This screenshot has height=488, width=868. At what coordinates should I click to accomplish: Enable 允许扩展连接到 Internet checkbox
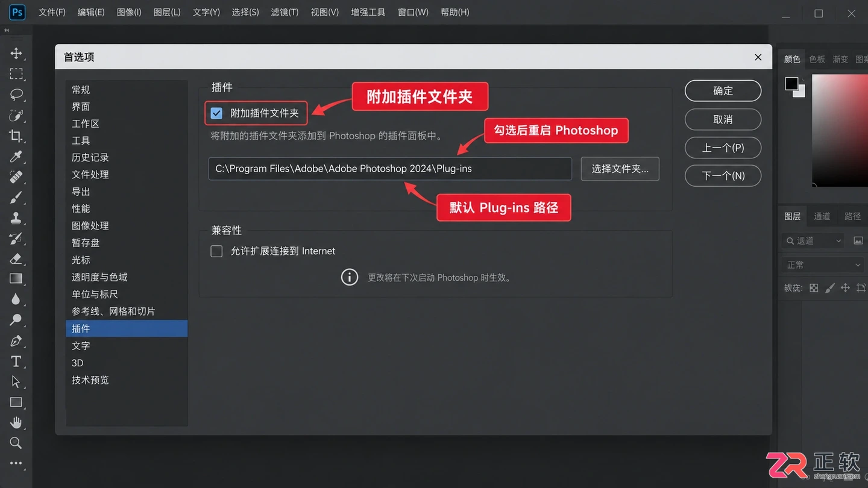(x=216, y=251)
